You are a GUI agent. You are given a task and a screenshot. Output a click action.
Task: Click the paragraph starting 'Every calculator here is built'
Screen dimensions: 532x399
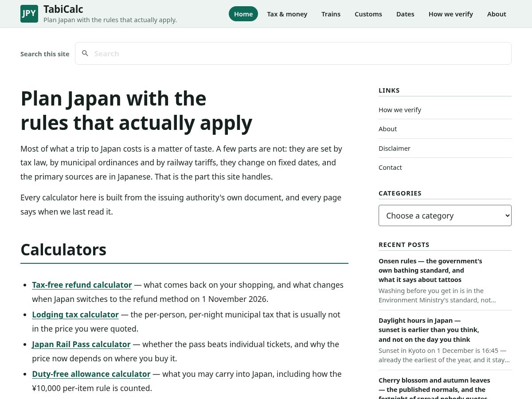point(181,204)
